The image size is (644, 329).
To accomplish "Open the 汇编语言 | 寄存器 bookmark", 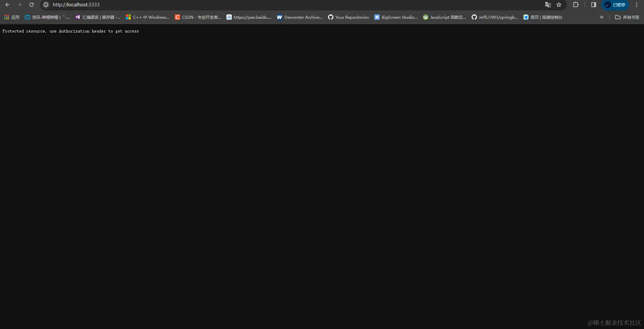I will coord(98,17).
